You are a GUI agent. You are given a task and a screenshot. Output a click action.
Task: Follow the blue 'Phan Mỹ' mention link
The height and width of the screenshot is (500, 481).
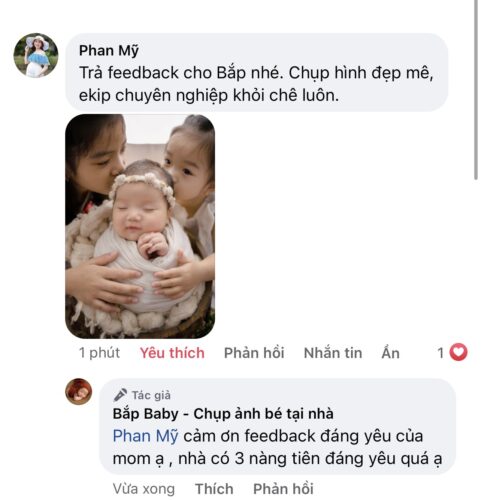[x=145, y=436]
